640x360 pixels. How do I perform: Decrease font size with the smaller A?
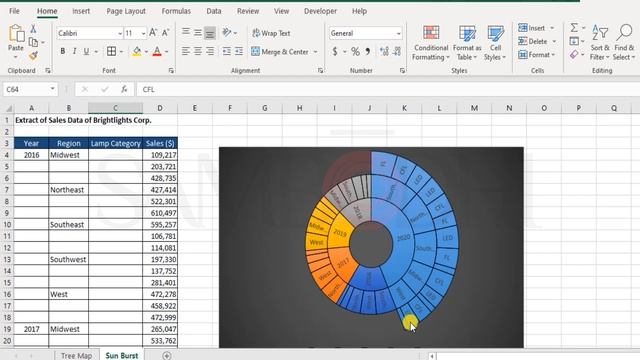(165, 33)
